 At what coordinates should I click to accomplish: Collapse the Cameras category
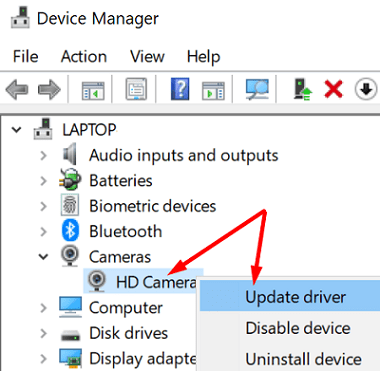[43, 257]
